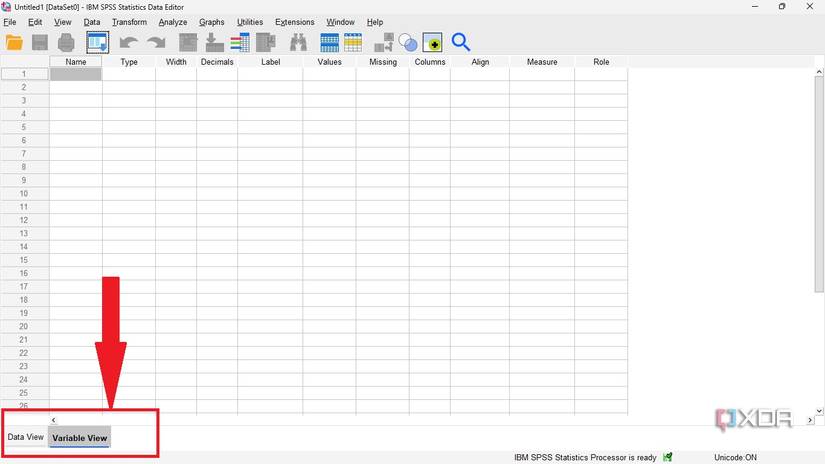The image size is (825, 464).
Task: Select row header number 1
Action: pos(25,74)
